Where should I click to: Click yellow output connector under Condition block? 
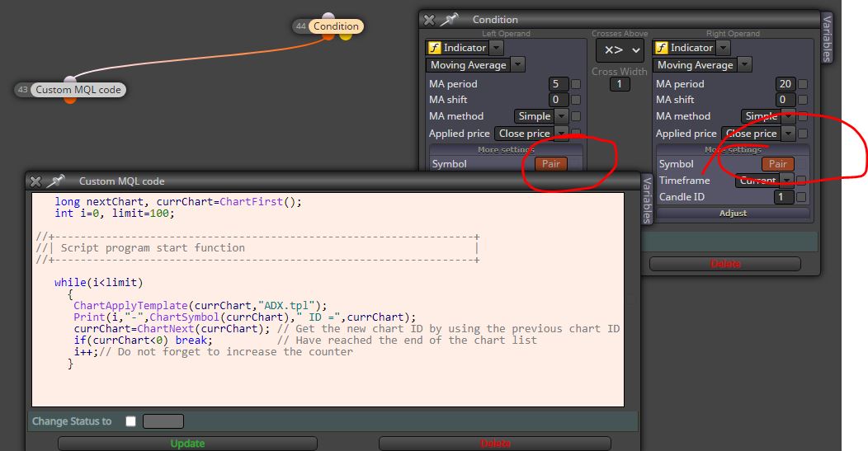click(x=346, y=36)
